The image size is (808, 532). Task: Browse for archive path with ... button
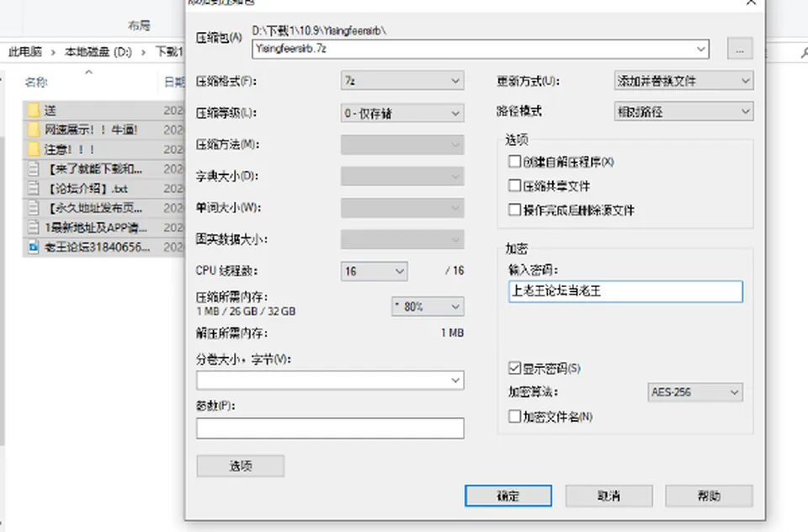pos(740,49)
